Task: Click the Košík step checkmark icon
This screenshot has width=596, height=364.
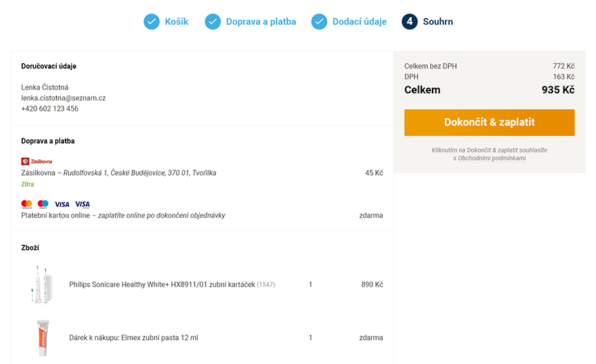Action: coord(151,21)
